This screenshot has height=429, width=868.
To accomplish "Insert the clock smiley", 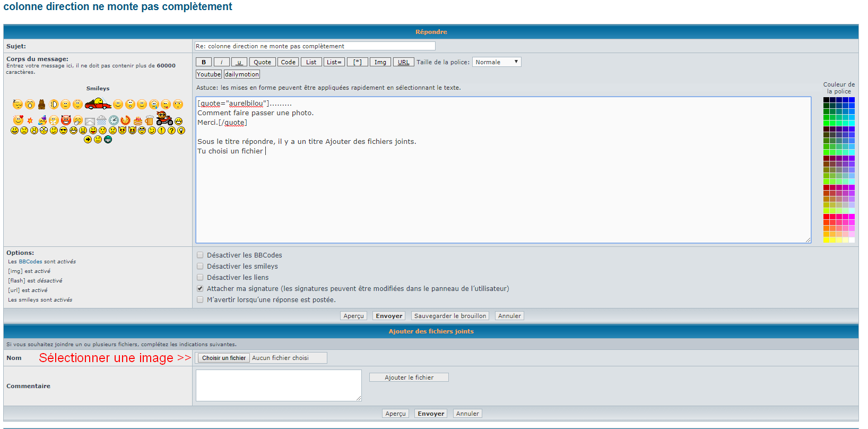I will (x=114, y=121).
